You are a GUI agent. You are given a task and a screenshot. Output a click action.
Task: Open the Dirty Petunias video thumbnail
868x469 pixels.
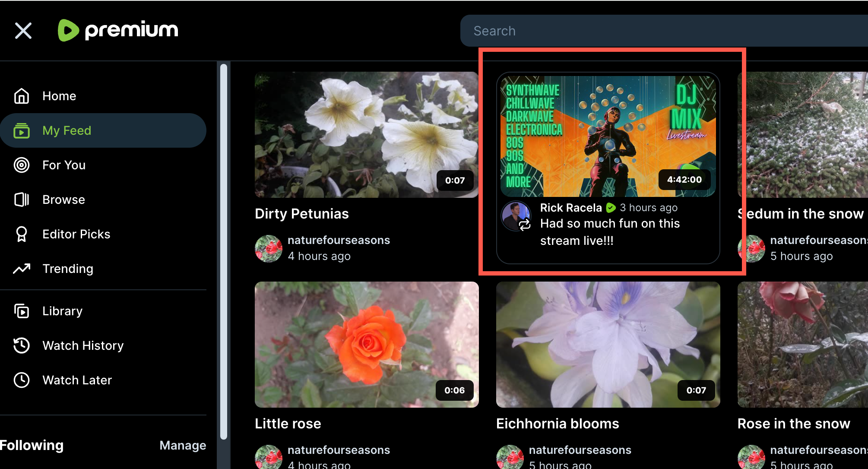pos(366,135)
